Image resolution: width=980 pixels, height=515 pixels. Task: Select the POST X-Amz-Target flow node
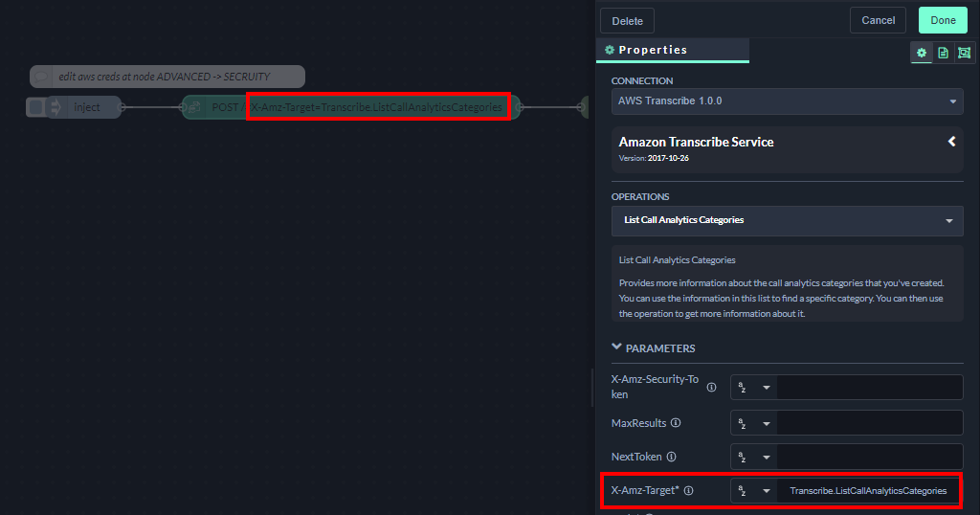tap(350, 107)
